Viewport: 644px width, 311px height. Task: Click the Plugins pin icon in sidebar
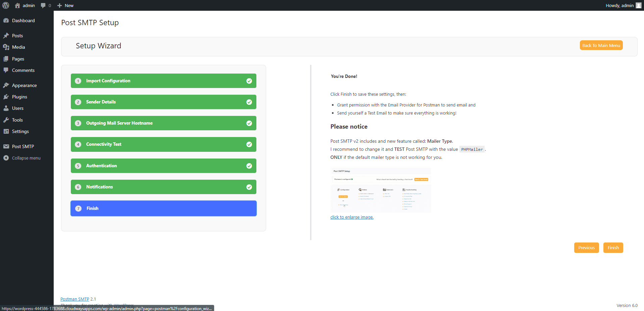[7, 97]
